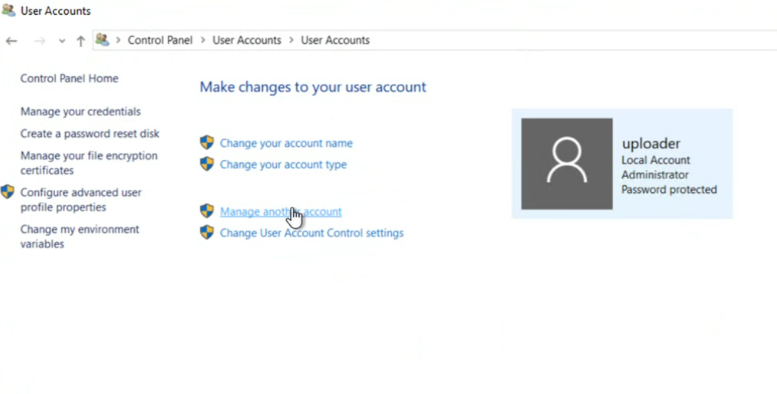Viewport: 777px width, 394px height.
Task: Select Control Panel breadcrumb
Action: point(160,41)
